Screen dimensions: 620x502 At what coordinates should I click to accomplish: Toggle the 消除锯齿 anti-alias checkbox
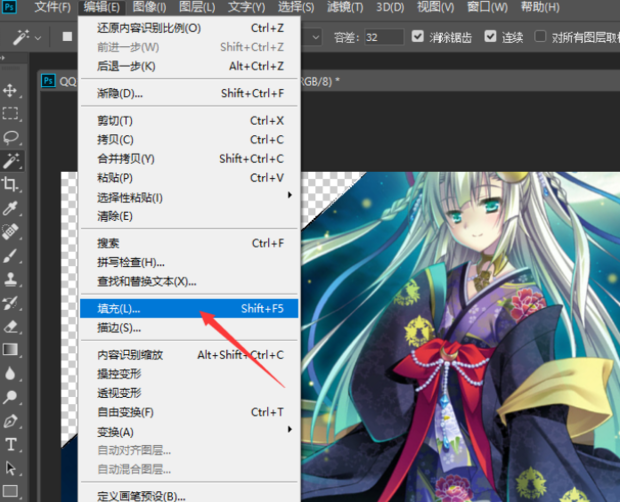[x=418, y=36]
